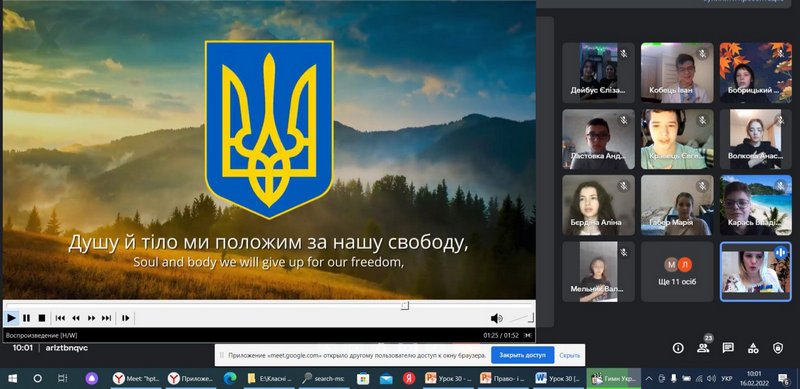Open the search-ms taskbar window
This screenshot has height=389, width=800.
324,378
